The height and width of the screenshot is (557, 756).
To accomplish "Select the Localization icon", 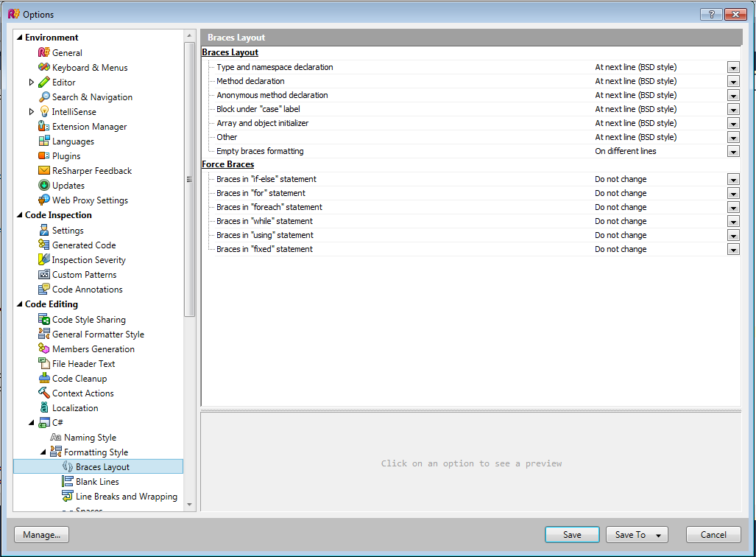I will point(44,407).
